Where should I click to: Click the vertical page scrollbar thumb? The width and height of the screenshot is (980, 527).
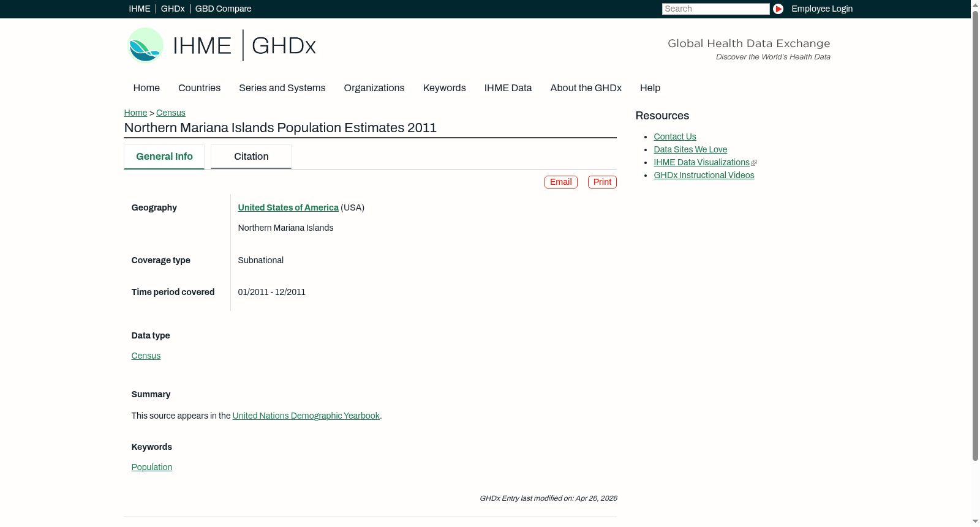(x=975, y=236)
